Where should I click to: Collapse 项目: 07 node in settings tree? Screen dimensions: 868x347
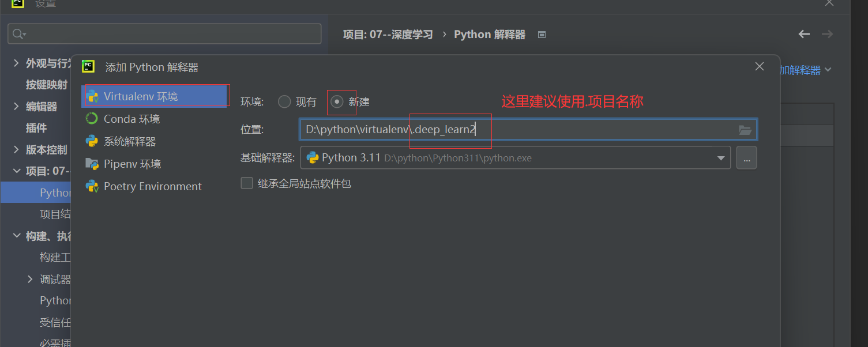point(16,171)
